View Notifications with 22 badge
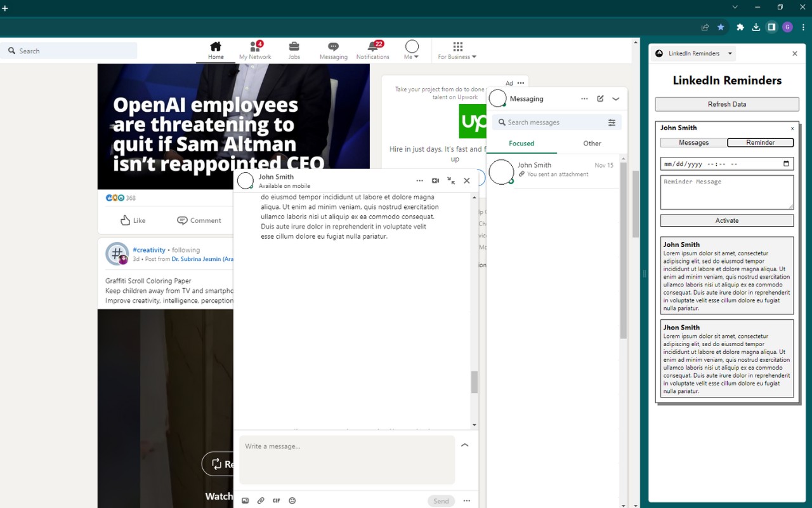The width and height of the screenshot is (812, 508). [372, 50]
